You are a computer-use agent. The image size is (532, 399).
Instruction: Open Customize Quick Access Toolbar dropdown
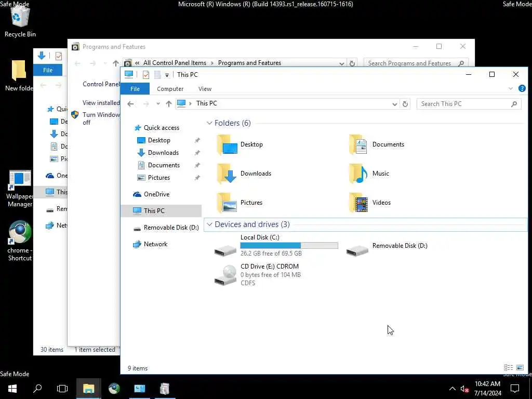click(x=167, y=75)
